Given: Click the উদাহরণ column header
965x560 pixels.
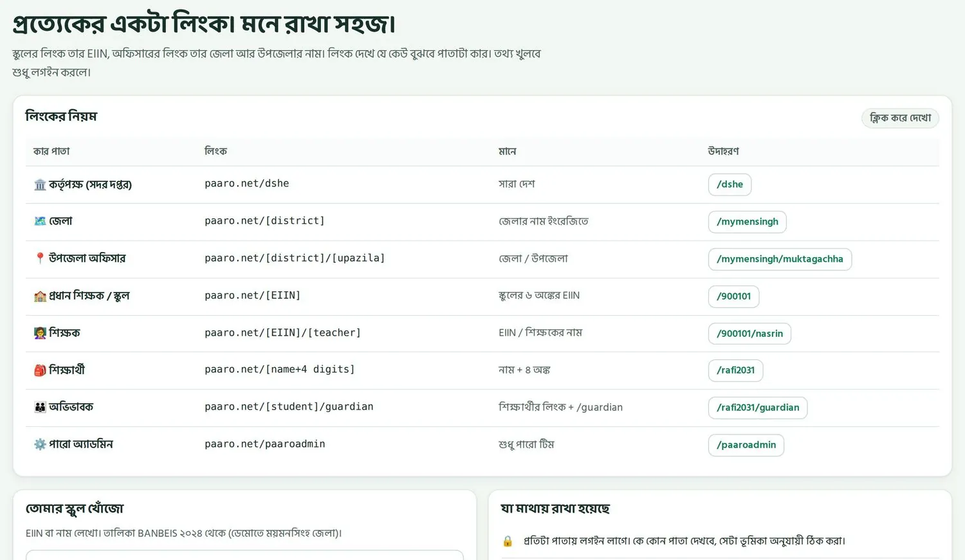Looking at the screenshot, I should [x=723, y=152].
